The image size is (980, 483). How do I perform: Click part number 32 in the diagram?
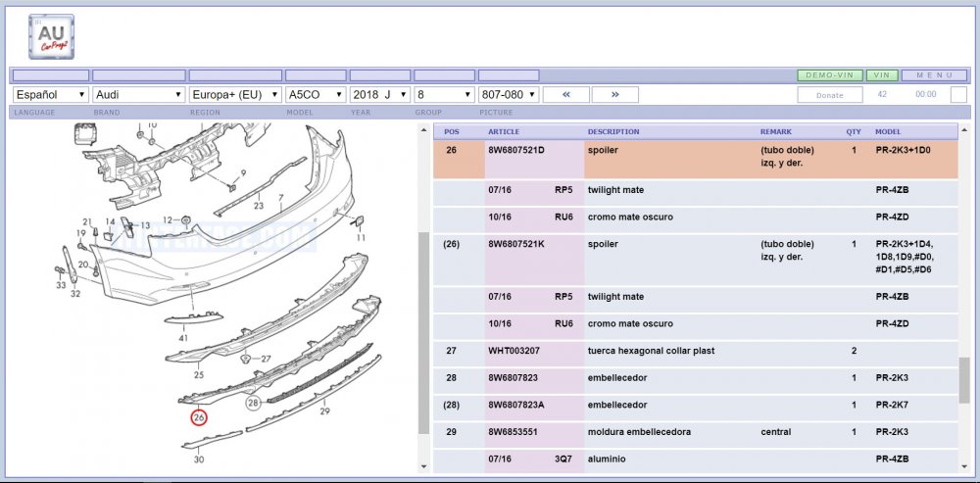pos(75,294)
